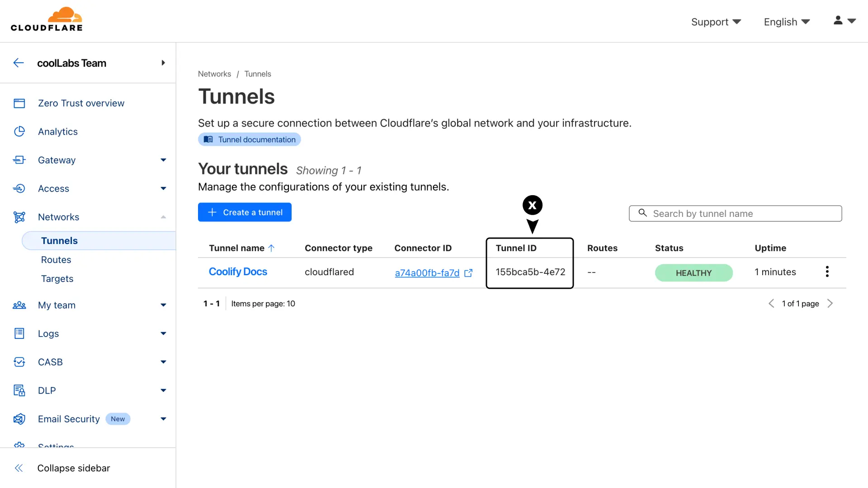Open the Support dropdown

tap(716, 22)
